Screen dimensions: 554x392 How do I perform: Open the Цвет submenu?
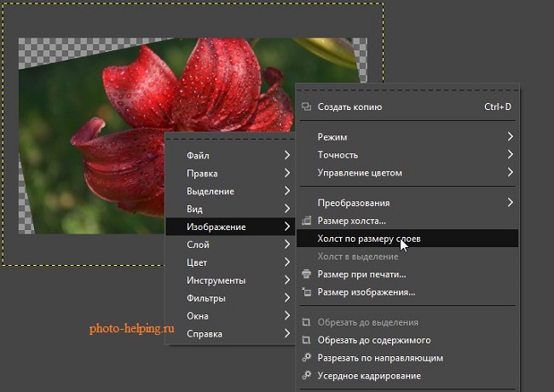(230, 262)
